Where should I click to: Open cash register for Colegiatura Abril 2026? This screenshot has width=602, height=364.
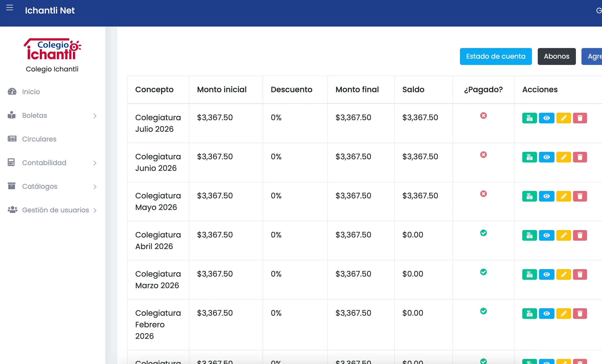tap(530, 235)
